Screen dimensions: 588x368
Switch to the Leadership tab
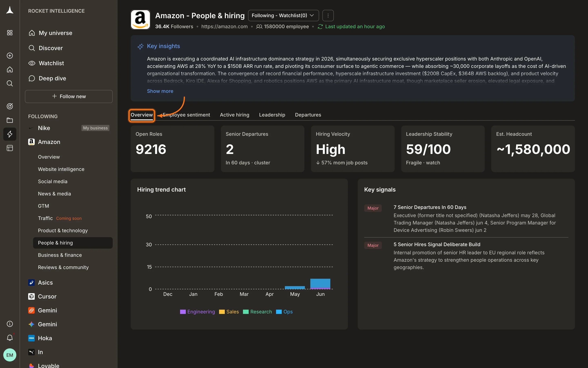point(272,115)
